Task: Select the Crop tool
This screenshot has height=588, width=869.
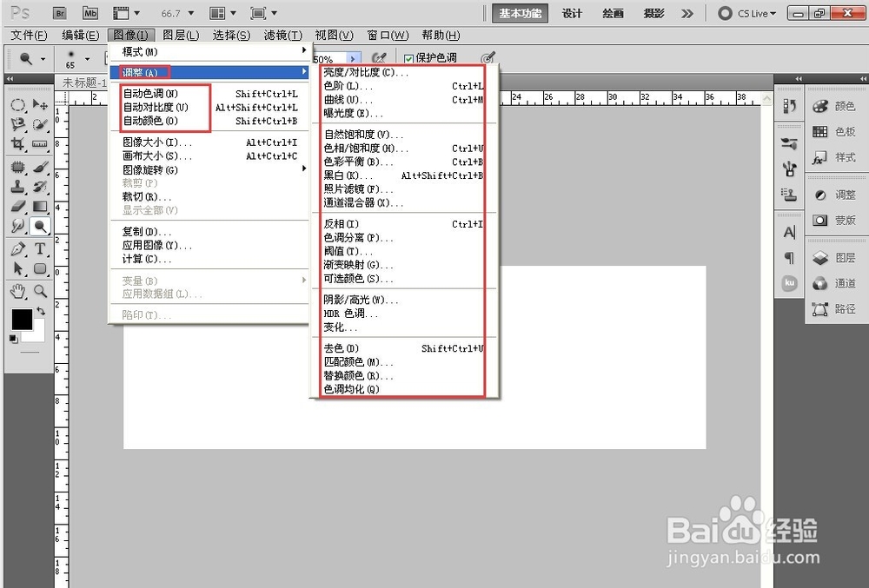Action: pyautogui.click(x=18, y=141)
